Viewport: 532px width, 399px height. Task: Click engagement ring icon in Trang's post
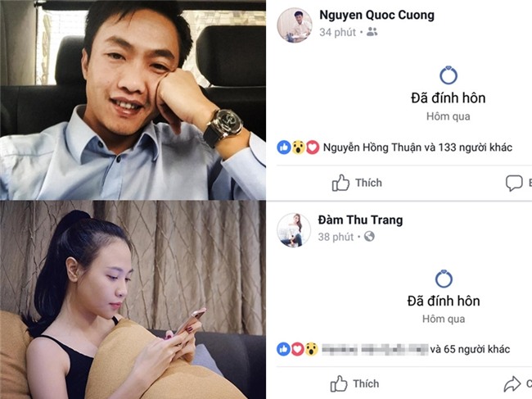pos(444,279)
